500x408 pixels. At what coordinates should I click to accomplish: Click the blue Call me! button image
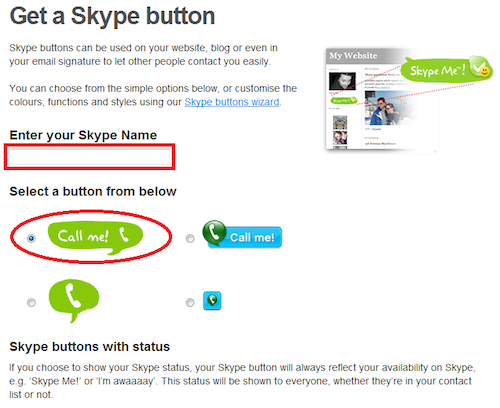pos(242,234)
